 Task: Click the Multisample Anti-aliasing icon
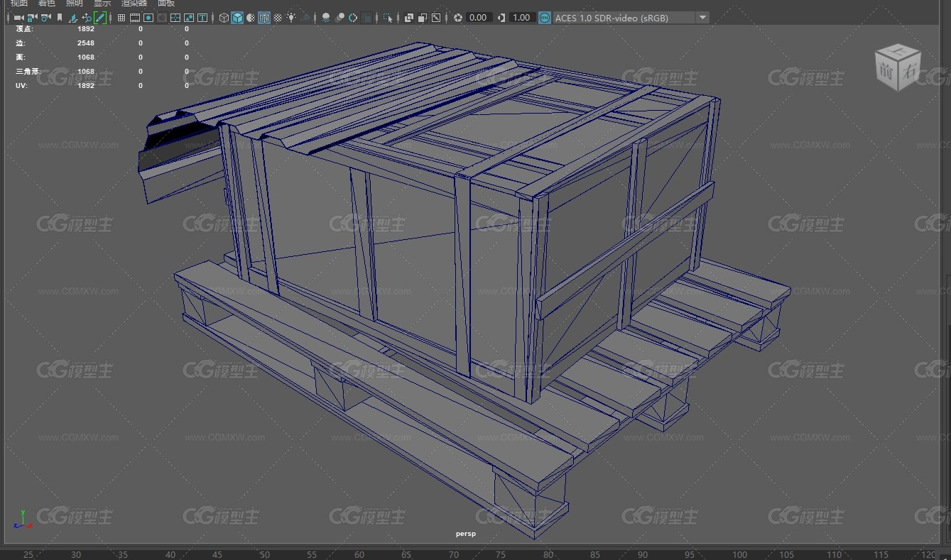click(x=353, y=18)
